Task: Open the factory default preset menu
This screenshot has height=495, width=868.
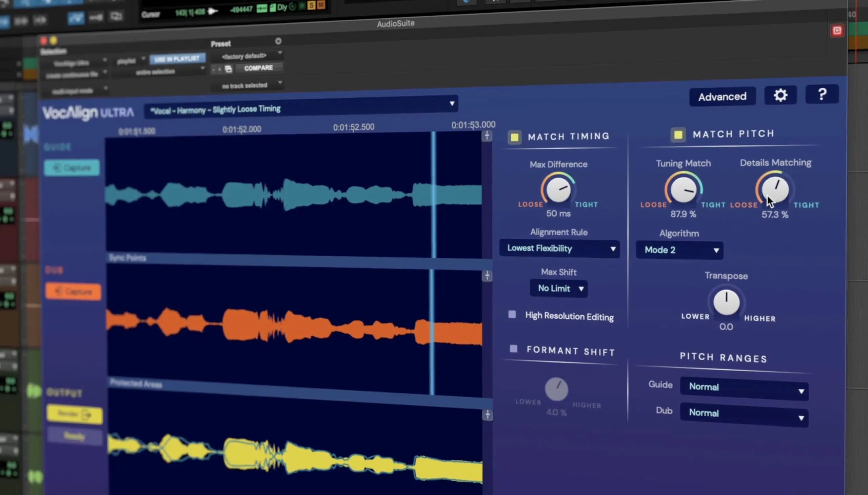Action: (247, 56)
